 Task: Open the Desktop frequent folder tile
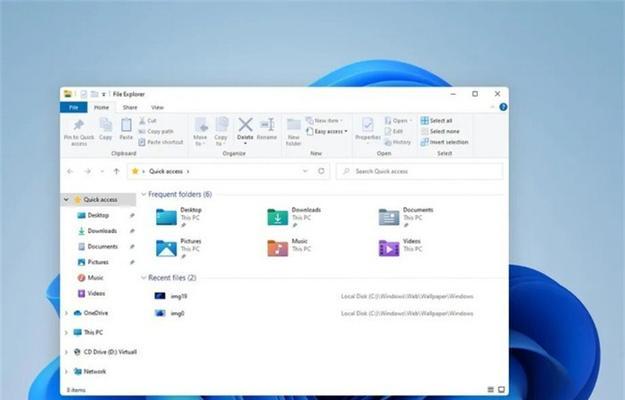tap(179, 217)
